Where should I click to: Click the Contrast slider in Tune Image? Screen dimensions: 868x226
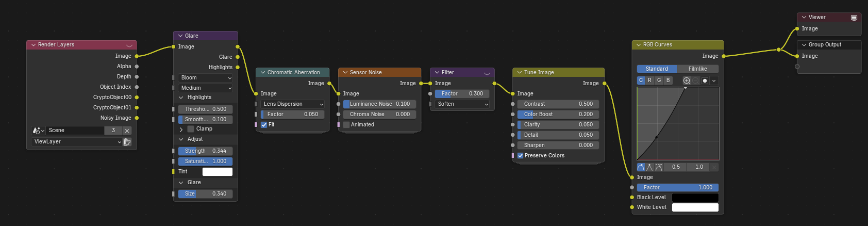(558, 104)
